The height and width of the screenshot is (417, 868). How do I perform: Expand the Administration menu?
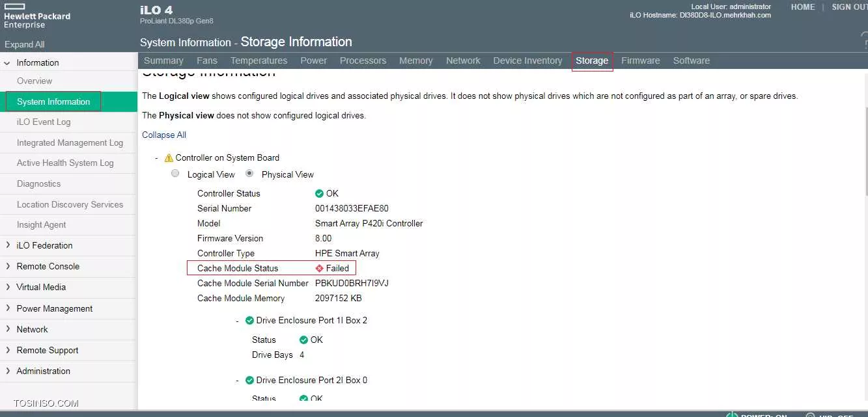coord(8,371)
